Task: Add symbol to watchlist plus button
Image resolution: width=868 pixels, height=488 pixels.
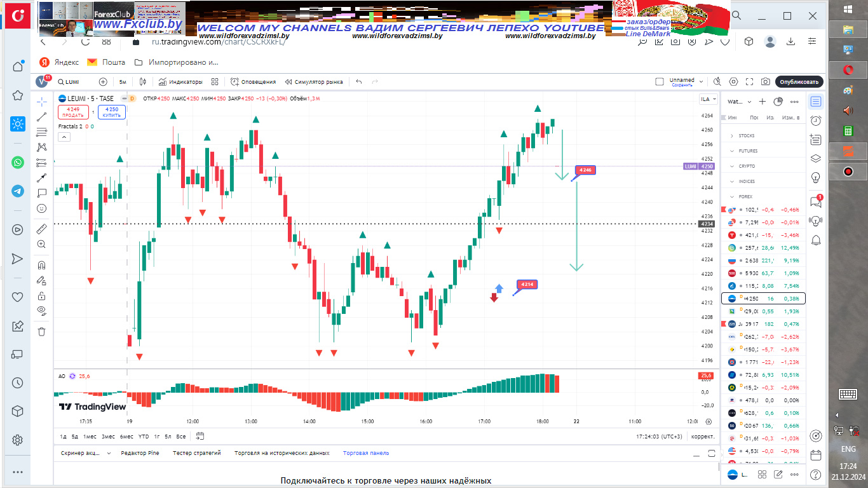Action: 763,102
